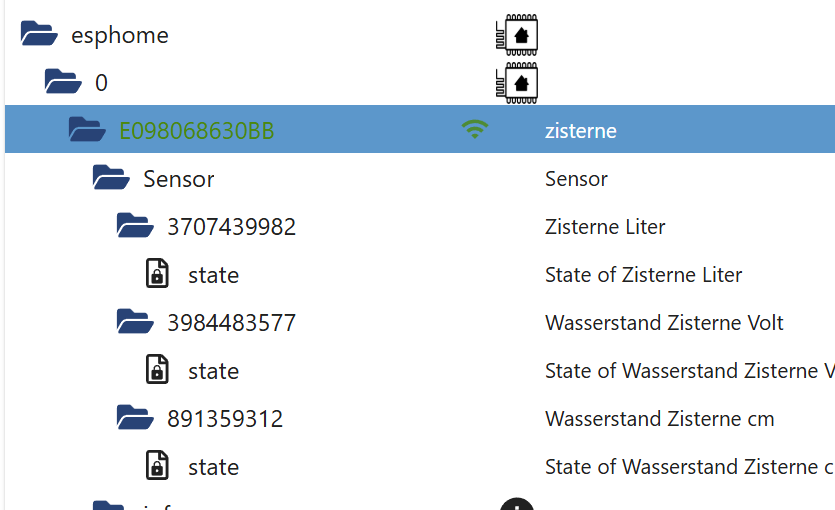Select the Wasserstand Zisterne Volt name

[x=664, y=323]
